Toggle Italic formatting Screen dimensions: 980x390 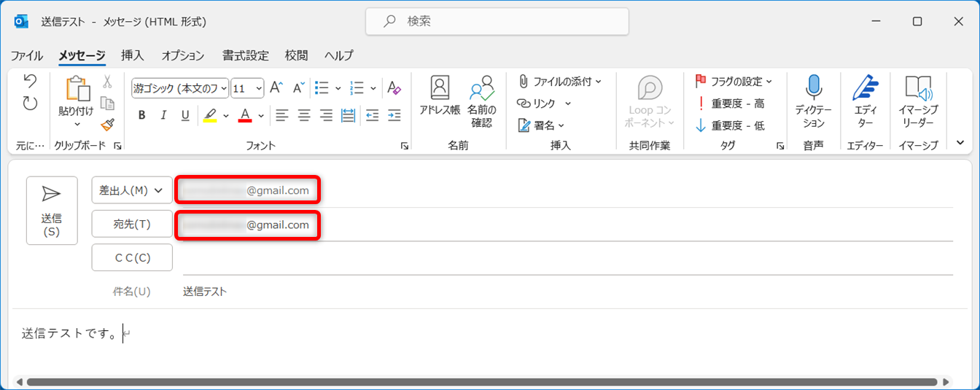pyautogui.click(x=163, y=115)
